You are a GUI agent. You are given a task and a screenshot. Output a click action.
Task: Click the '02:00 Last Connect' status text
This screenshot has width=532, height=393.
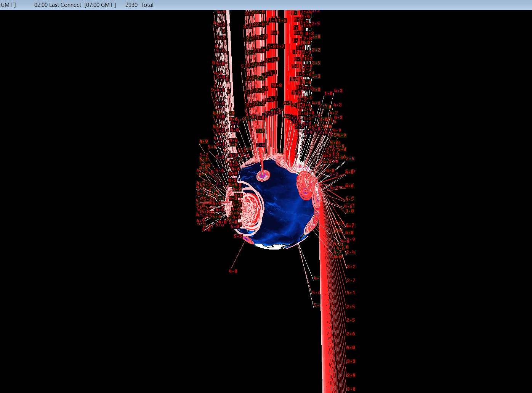(58, 5)
